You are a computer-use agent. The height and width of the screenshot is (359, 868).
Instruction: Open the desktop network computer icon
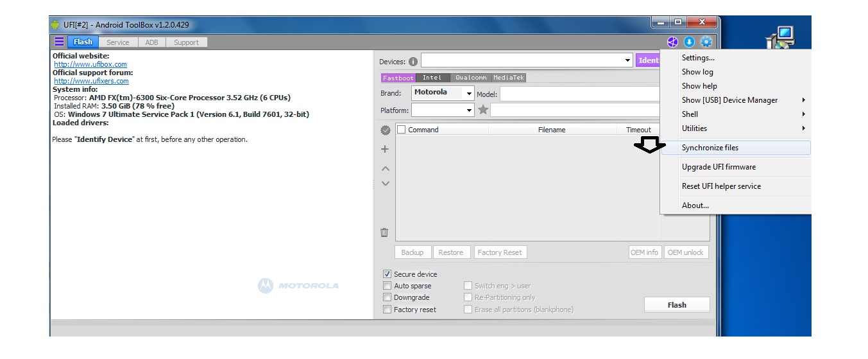(x=780, y=38)
